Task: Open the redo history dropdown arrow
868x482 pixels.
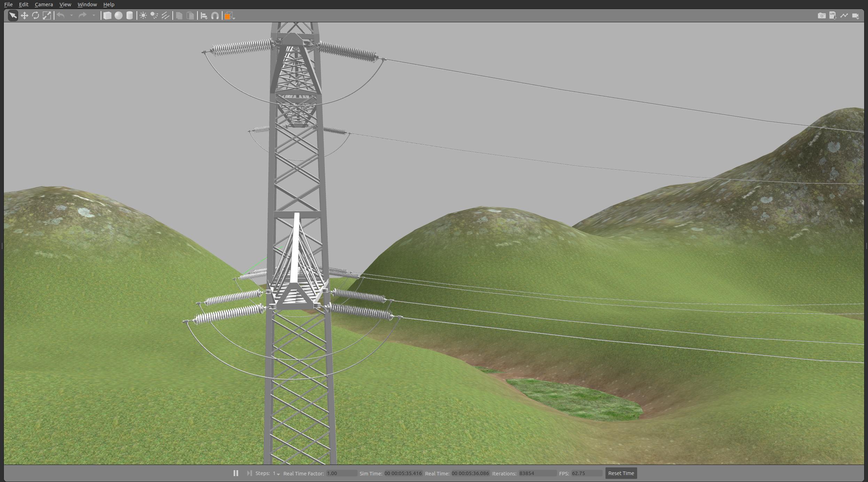Action: coord(94,16)
